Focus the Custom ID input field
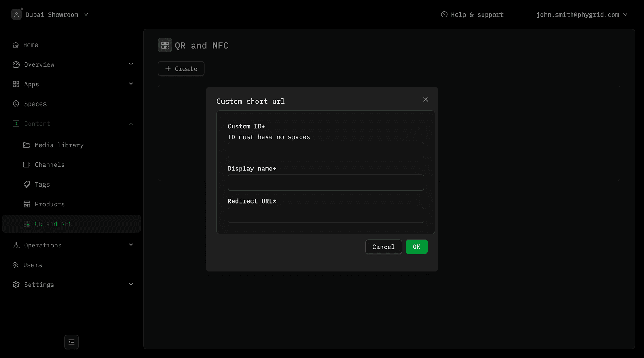The height and width of the screenshot is (358, 644). 326,150
